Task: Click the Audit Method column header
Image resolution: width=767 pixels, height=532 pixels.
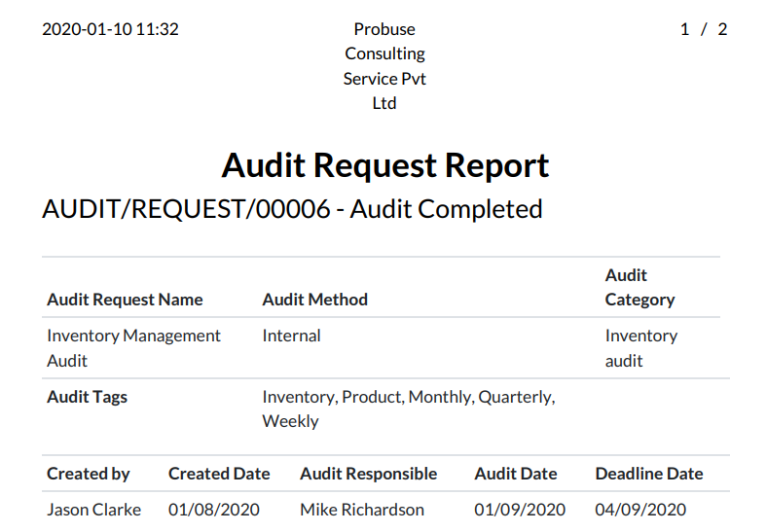Action: (315, 300)
